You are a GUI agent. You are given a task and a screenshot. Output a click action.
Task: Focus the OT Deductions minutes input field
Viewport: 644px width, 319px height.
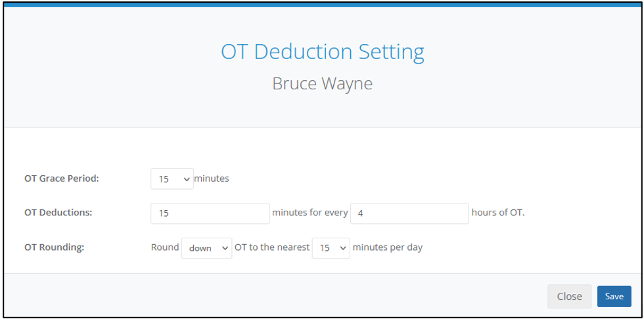pos(210,213)
